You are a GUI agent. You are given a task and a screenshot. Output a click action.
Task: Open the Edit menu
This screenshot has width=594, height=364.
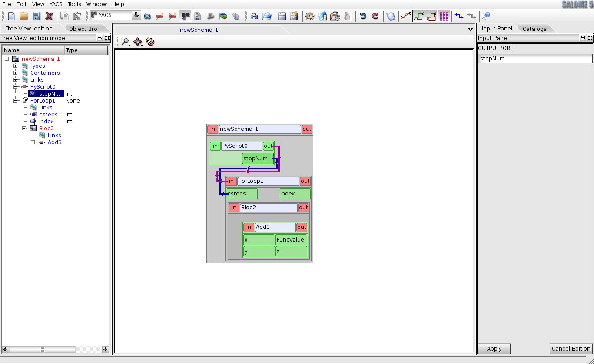tap(21, 4)
